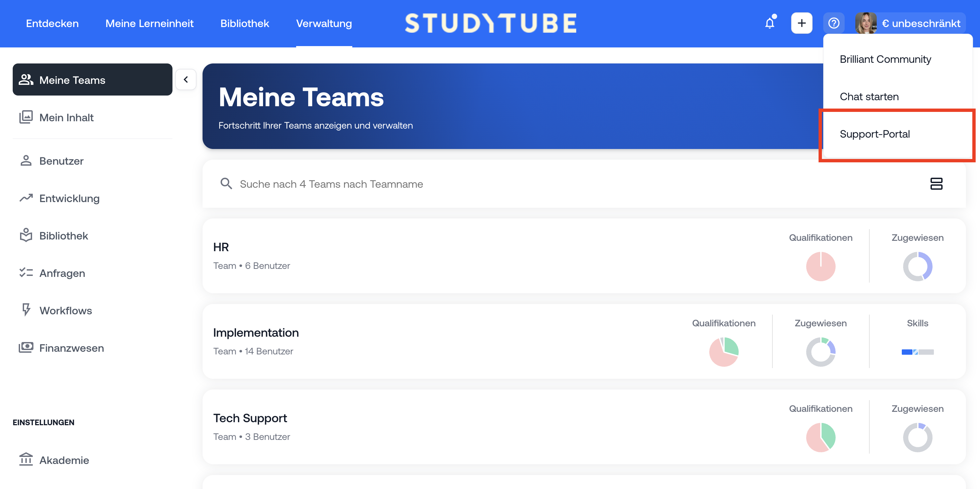Click the Mein Inhalt image icon
Image resolution: width=980 pixels, height=489 pixels.
[26, 117]
